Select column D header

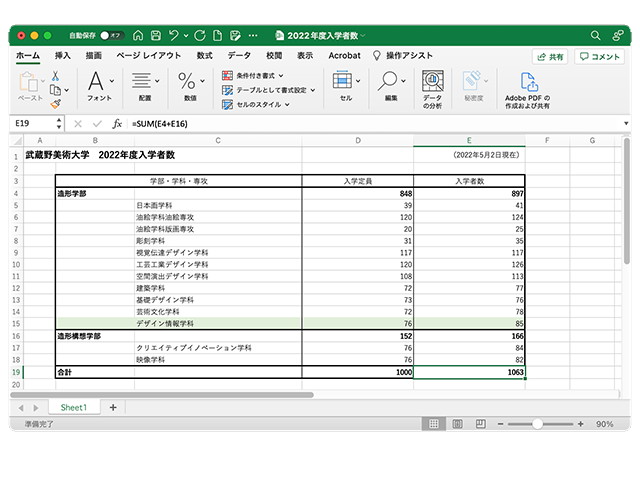point(358,140)
